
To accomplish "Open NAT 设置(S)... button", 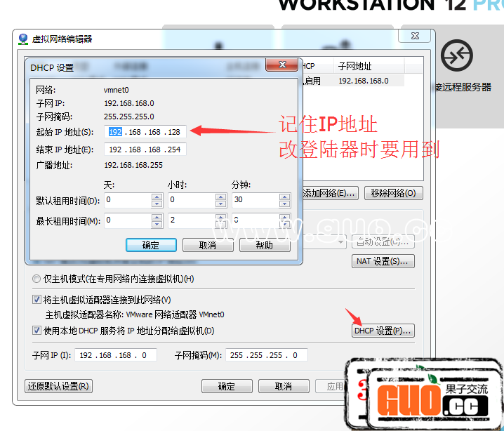I will (x=383, y=262).
